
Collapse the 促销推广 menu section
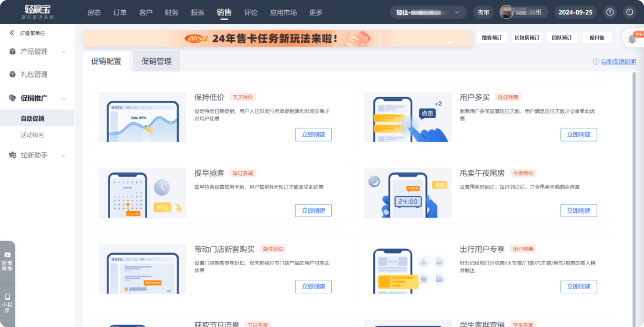pos(63,98)
